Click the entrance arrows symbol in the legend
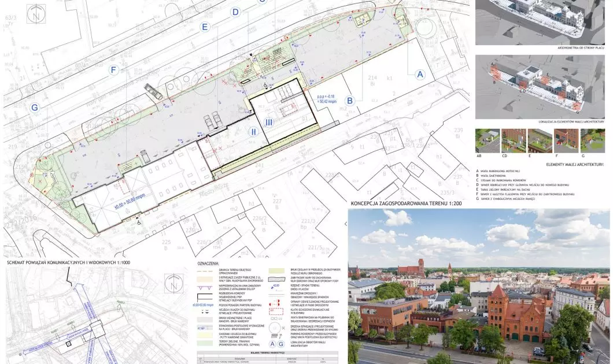 205,311
